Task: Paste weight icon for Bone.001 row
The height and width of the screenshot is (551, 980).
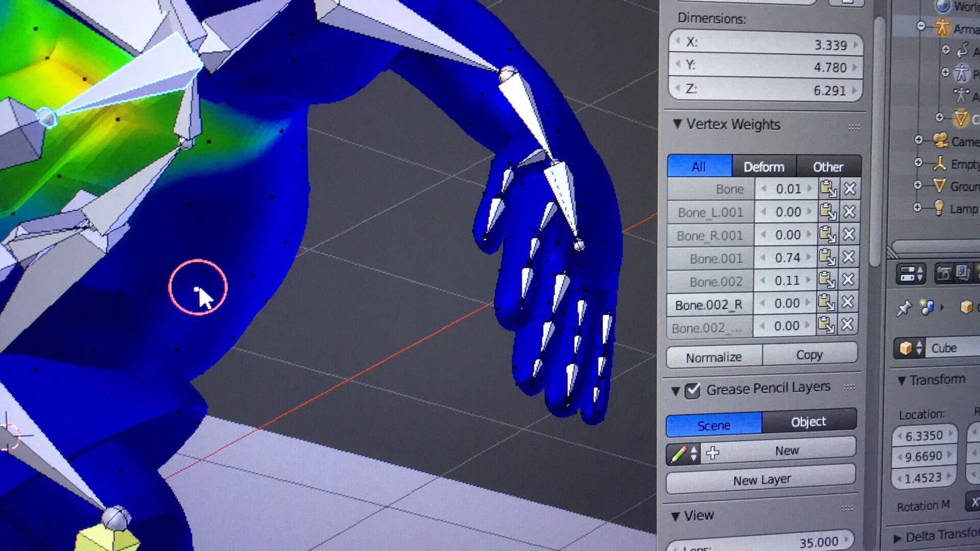Action: click(x=827, y=257)
